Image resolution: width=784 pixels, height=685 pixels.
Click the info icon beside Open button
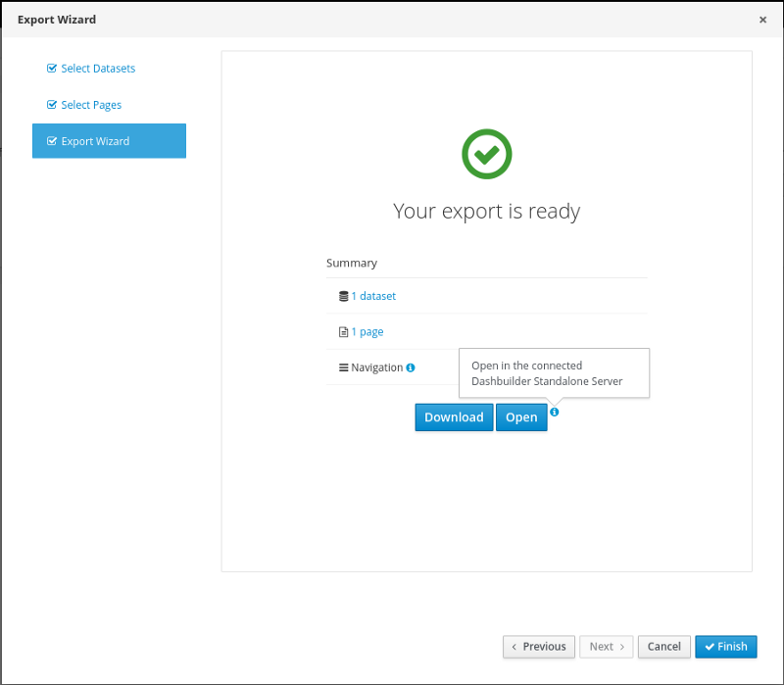[555, 413]
